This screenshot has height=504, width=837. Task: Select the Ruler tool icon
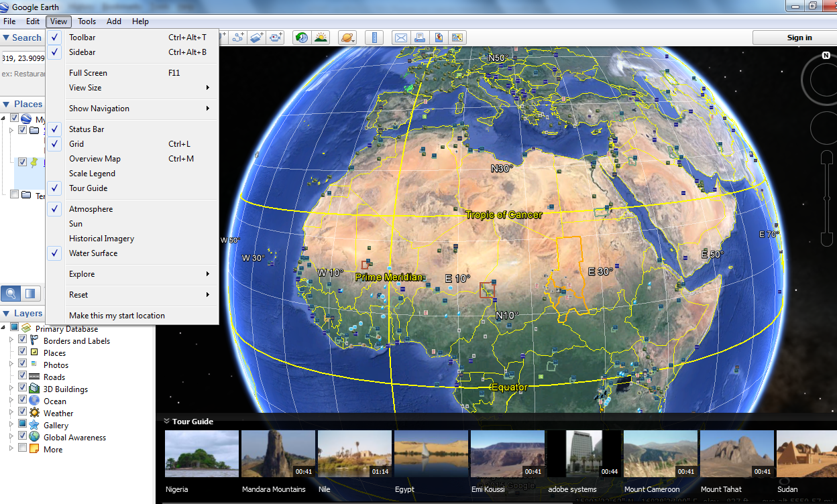tap(374, 38)
